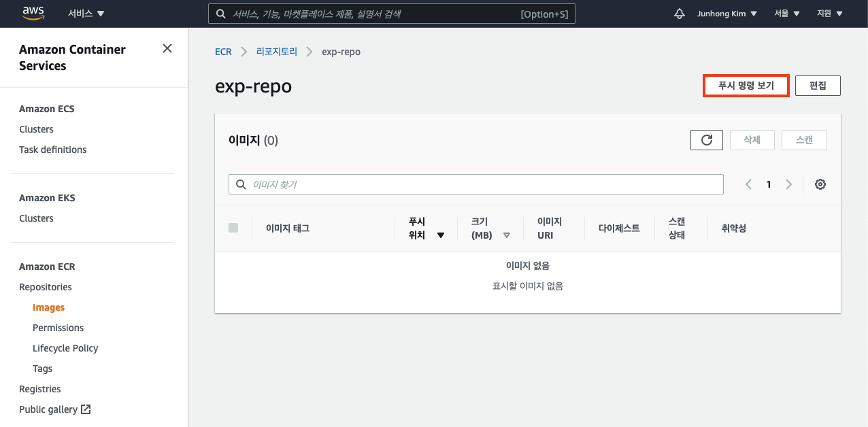The height and width of the screenshot is (427, 868).
Task: Click the 이미지 URI column header
Action: coord(550,228)
